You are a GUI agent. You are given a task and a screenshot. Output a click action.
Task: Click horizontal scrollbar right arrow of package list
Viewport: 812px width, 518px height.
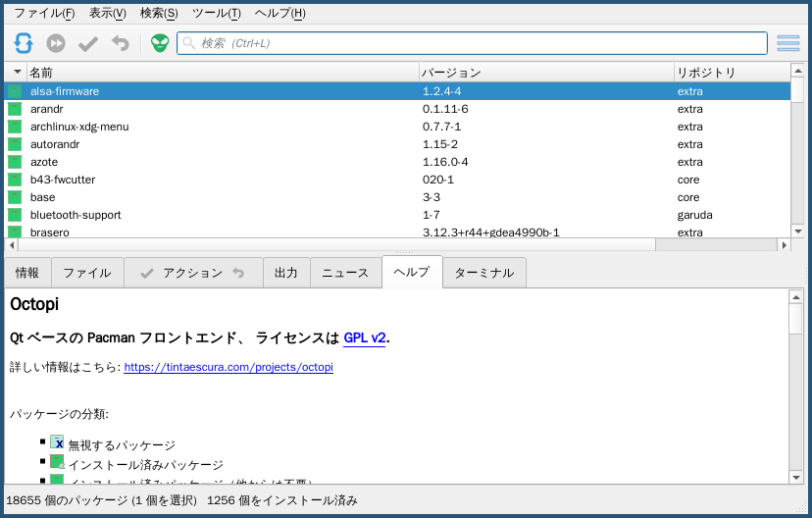tap(784, 244)
